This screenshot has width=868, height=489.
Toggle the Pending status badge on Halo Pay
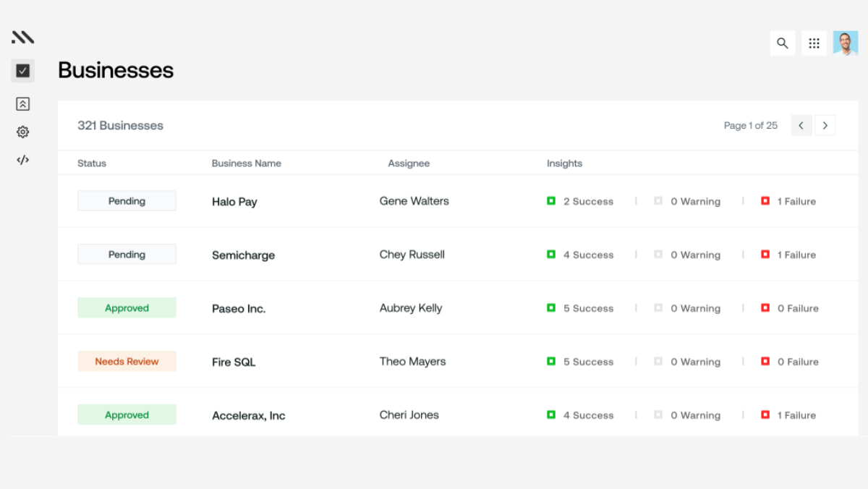[x=127, y=200]
